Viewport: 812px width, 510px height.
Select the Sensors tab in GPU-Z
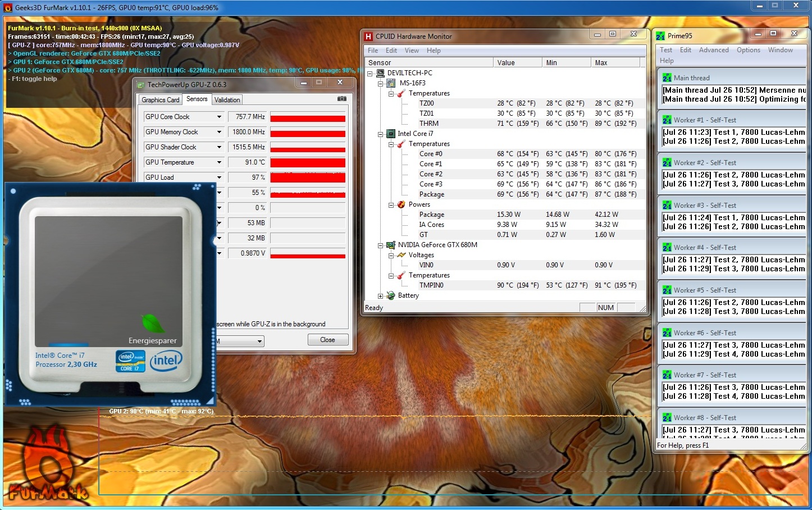(197, 99)
